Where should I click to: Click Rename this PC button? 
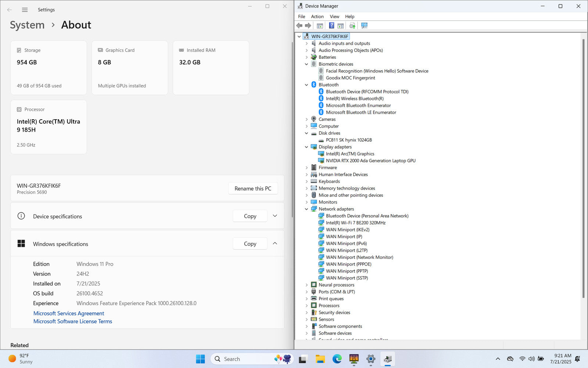click(x=253, y=188)
